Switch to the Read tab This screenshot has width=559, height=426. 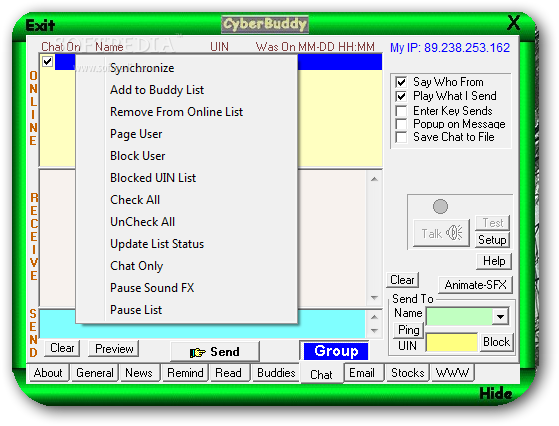[x=229, y=373]
